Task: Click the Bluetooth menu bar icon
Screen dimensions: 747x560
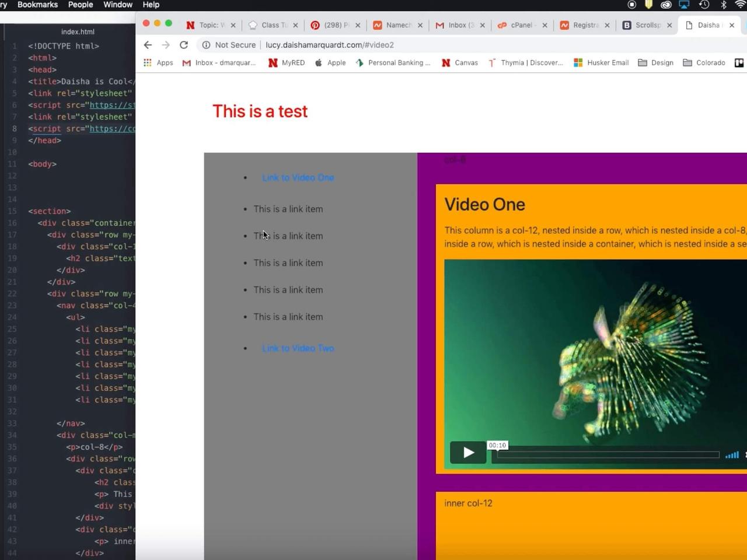Action: click(x=724, y=5)
